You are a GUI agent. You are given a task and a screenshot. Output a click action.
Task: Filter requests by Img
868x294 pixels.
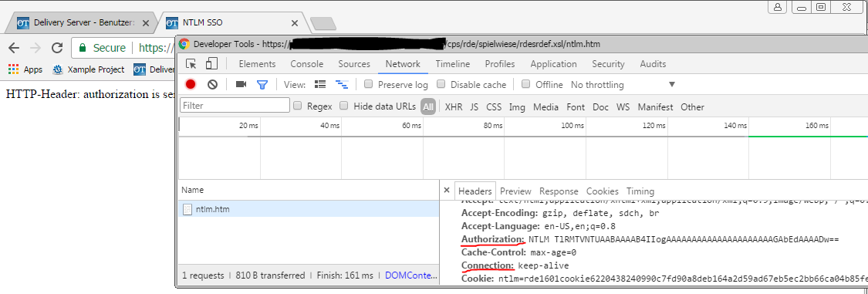517,106
